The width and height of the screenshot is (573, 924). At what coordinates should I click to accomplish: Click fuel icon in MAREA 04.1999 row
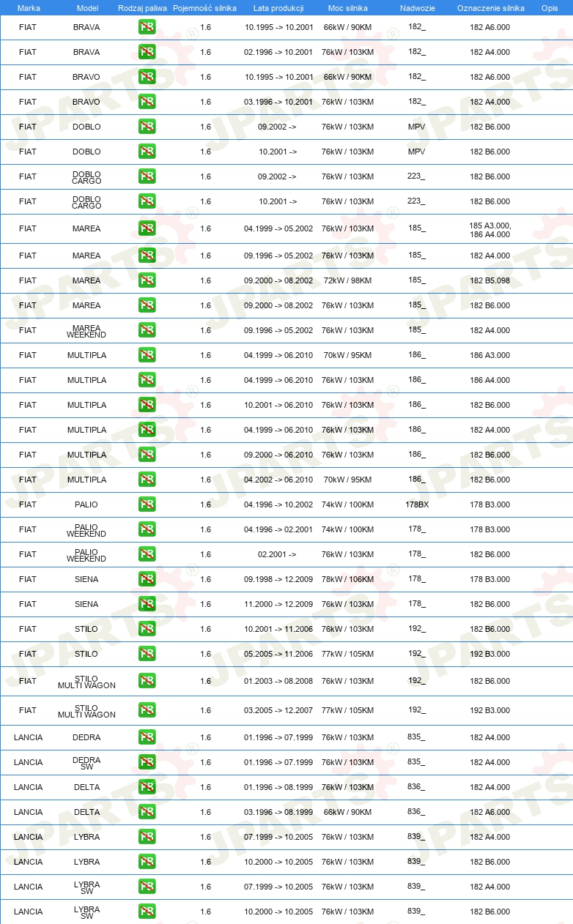[147, 228]
